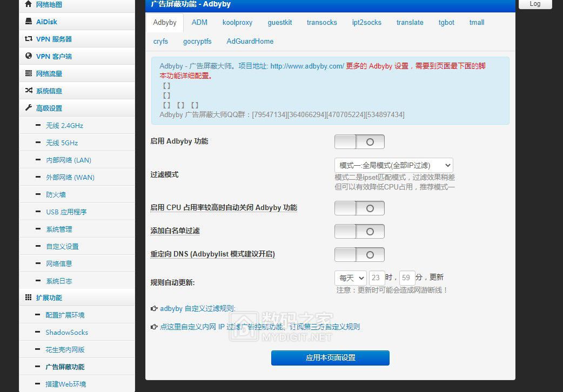Click the arrows icon beside VPN 服务器
The image size is (563, 392).
point(28,39)
